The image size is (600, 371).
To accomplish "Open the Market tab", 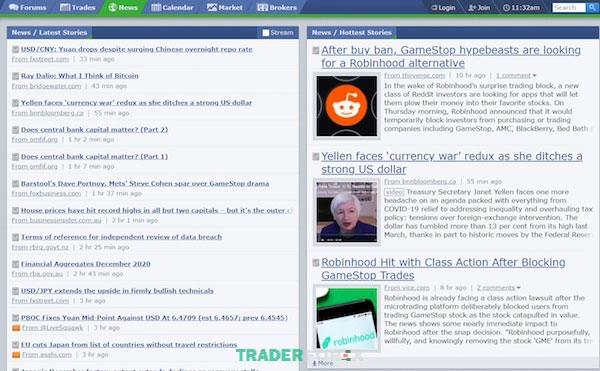I will 225,7.
